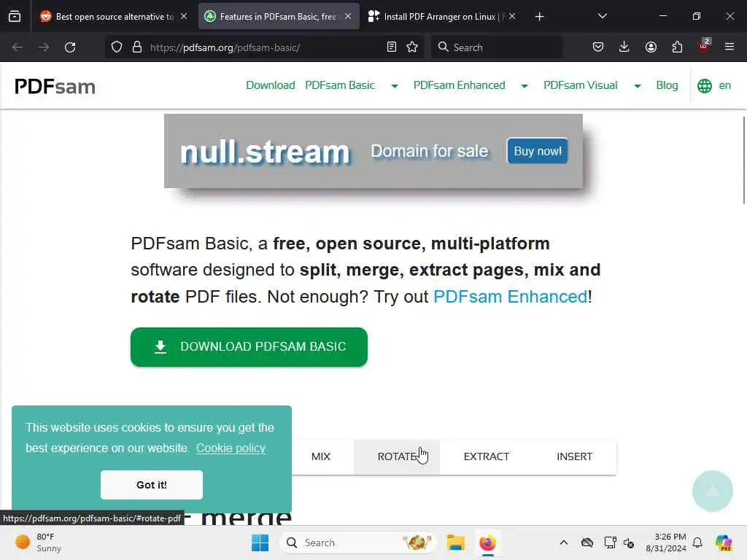Save page to Pocket
The height and width of the screenshot is (560, 747).
click(x=598, y=47)
